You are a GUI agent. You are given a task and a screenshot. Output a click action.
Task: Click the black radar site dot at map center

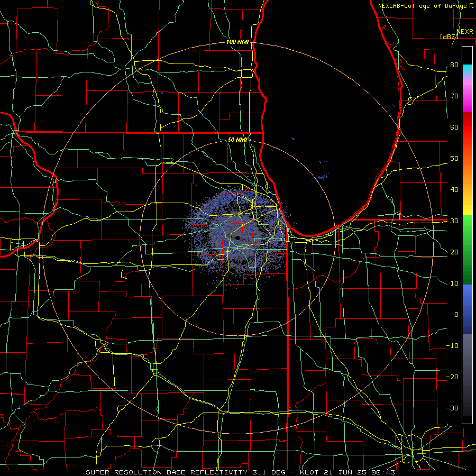(x=237, y=238)
